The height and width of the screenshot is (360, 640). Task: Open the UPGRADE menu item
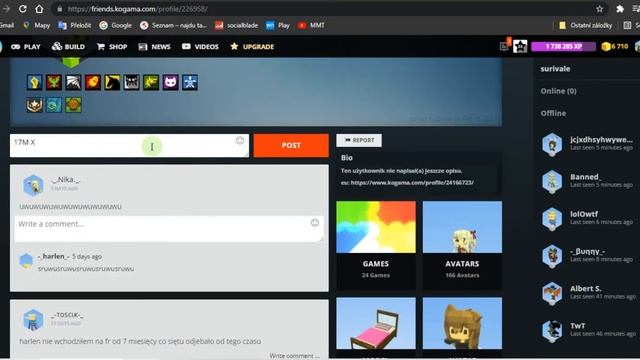click(252, 47)
